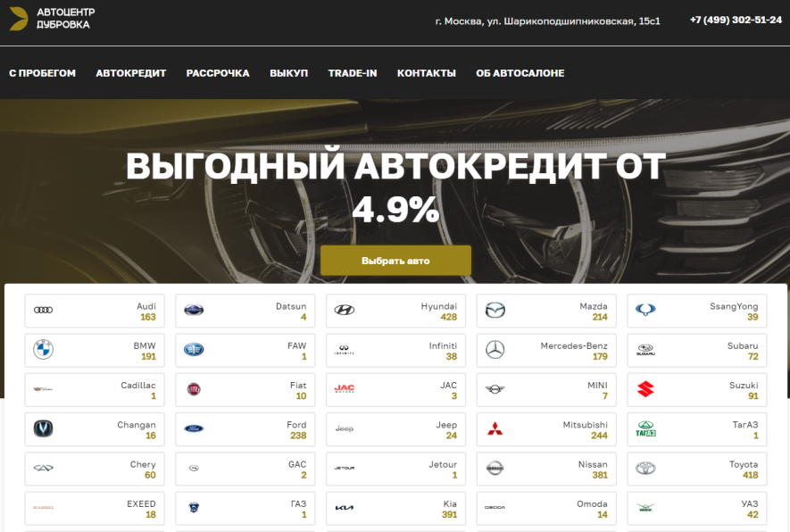Click the Ford count 238
This screenshot has height=532, width=790.
pyautogui.click(x=298, y=436)
